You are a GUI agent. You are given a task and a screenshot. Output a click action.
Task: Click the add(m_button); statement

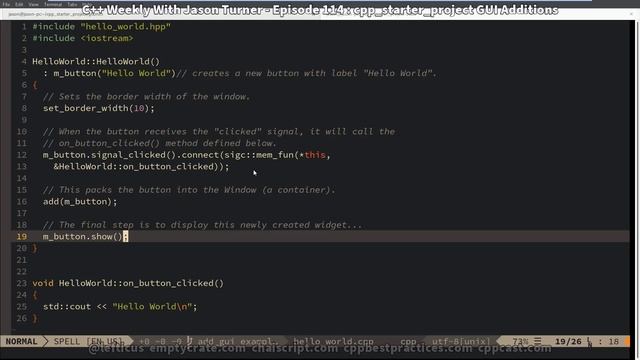click(80, 202)
